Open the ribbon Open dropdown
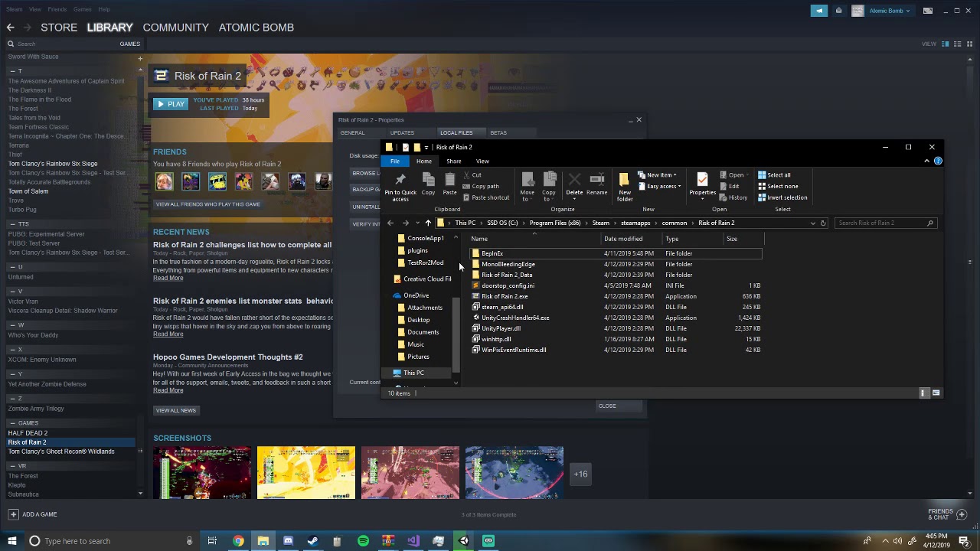Viewport: 980px width, 551px height. [735, 174]
